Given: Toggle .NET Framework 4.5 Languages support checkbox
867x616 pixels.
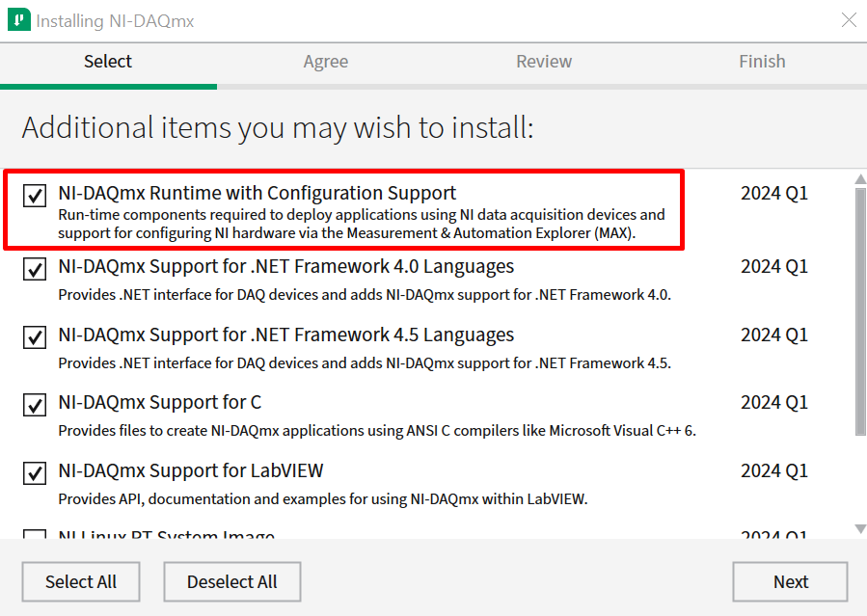Looking at the screenshot, I should tap(35, 337).
